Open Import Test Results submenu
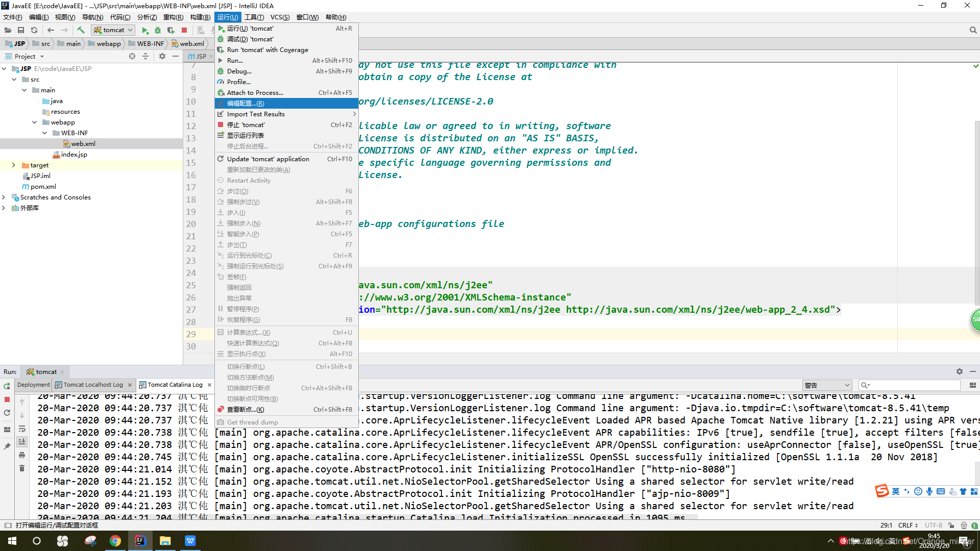This screenshot has width=980, height=551. click(286, 114)
